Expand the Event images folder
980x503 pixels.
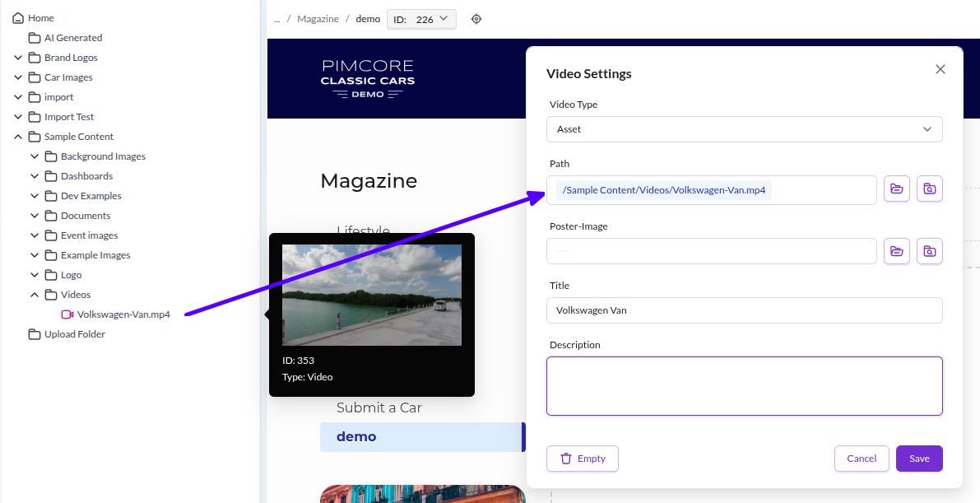[35, 235]
